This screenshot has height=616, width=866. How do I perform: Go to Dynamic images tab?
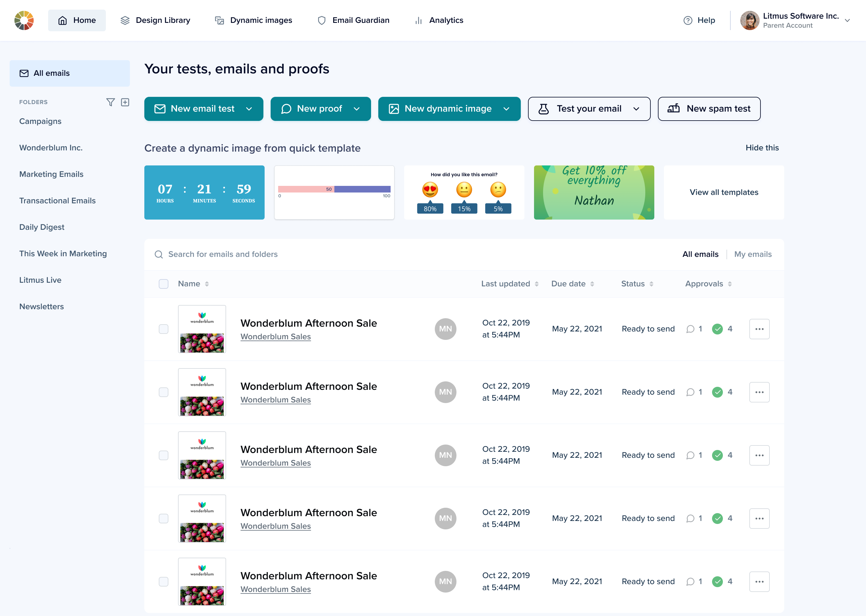(253, 20)
